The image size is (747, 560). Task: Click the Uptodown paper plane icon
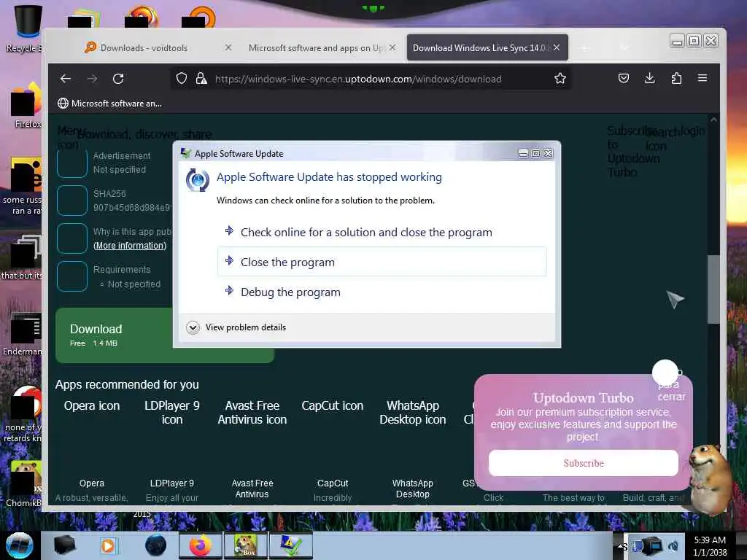[675, 299]
